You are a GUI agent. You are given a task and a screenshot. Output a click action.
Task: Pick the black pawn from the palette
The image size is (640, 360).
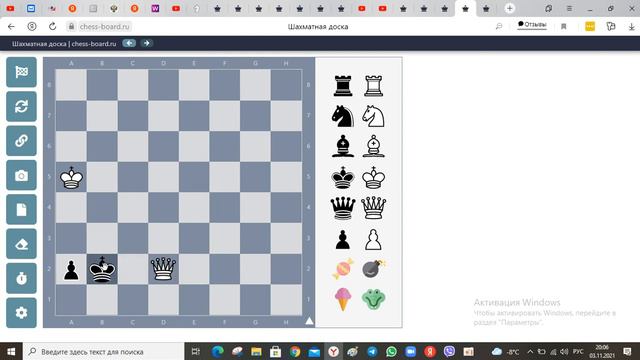click(x=343, y=240)
